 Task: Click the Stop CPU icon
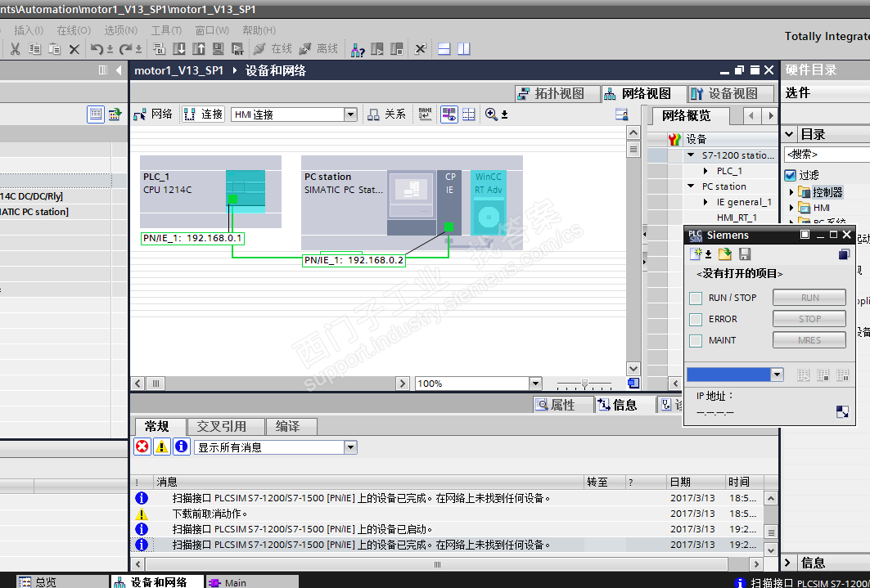click(x=397, y=49)
